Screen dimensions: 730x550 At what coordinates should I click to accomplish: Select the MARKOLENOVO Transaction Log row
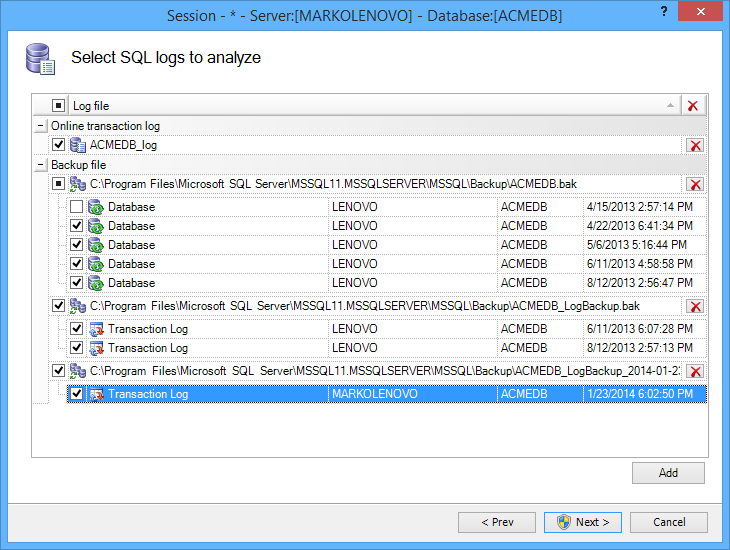pos(387,394)
